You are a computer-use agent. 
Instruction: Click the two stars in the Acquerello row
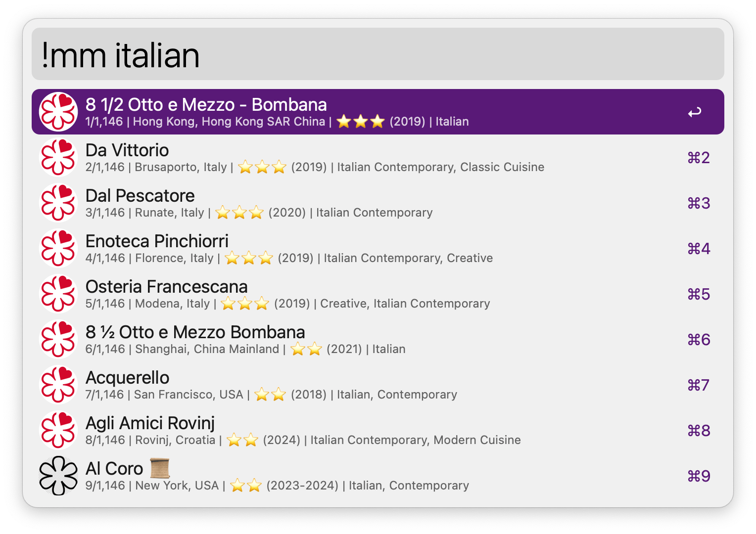(x=270, y=395)
